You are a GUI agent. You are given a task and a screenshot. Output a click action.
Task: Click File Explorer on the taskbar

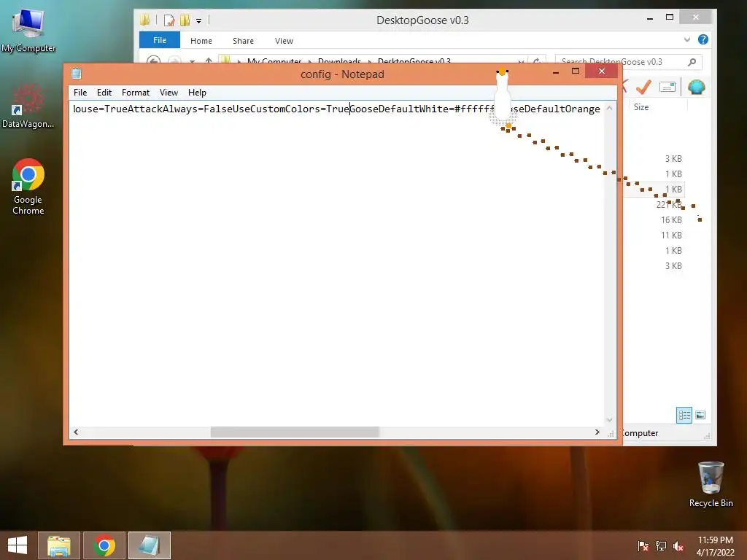(59, 545)
